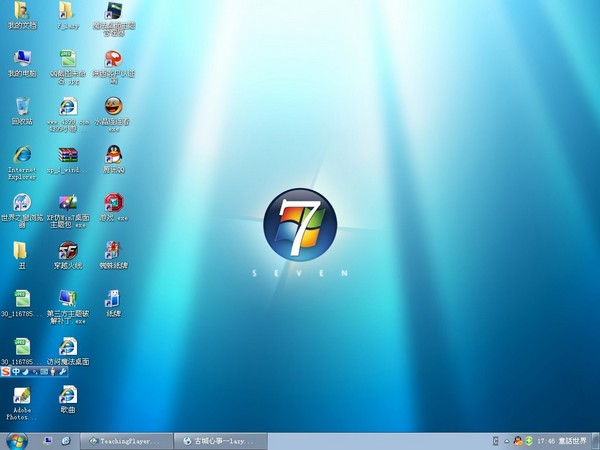Open the 我的电脑 (My Computer) icon
Image resolution: width=600 pixels, height=450 pixels.
(x=21, y=59)
